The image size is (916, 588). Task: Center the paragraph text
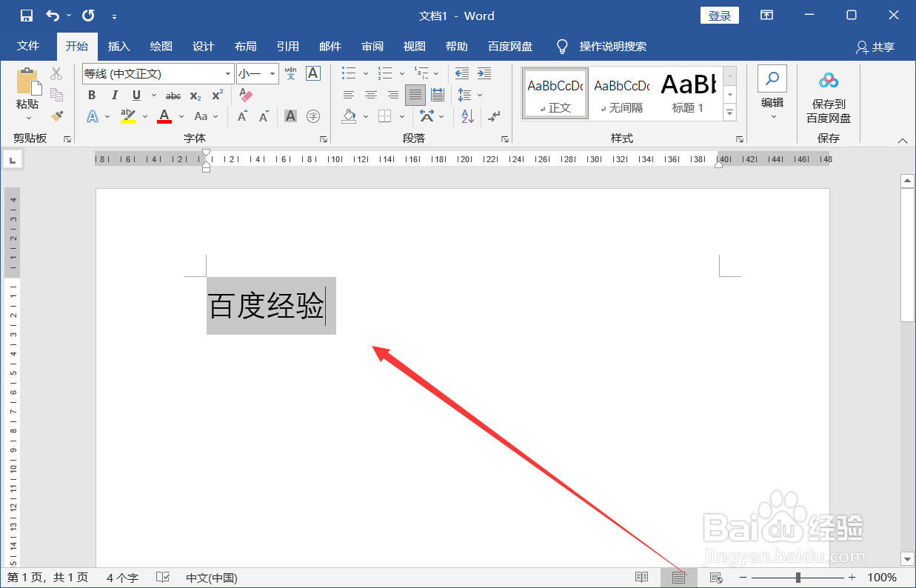coord(371,95)
